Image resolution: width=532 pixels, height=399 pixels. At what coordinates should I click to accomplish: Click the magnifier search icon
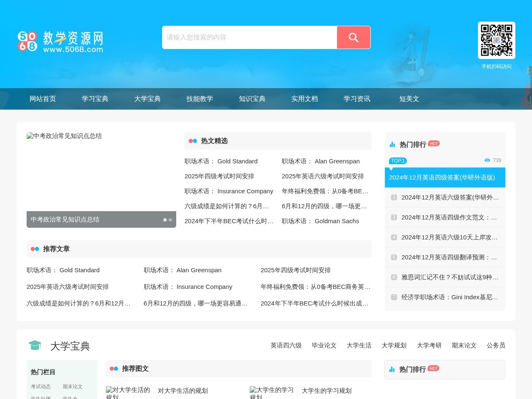coord(353,37)
